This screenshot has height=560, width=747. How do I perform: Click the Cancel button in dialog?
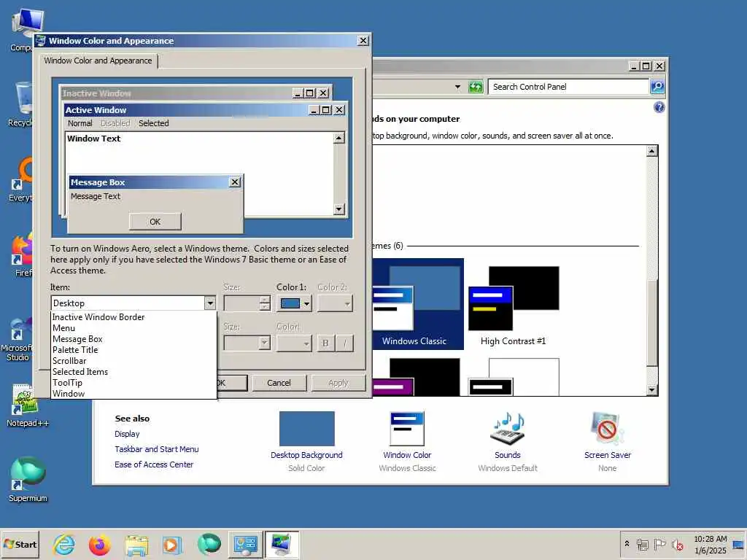279,382
